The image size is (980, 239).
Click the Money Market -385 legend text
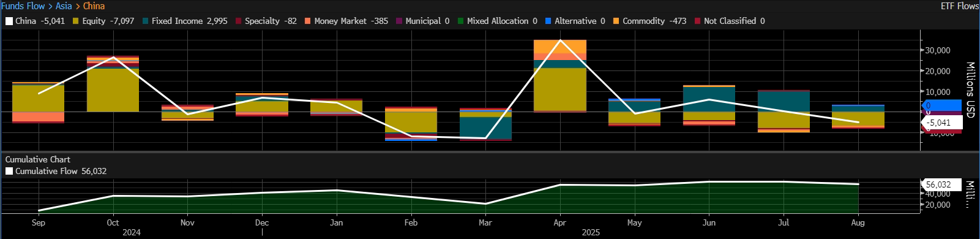click(351, 21)
